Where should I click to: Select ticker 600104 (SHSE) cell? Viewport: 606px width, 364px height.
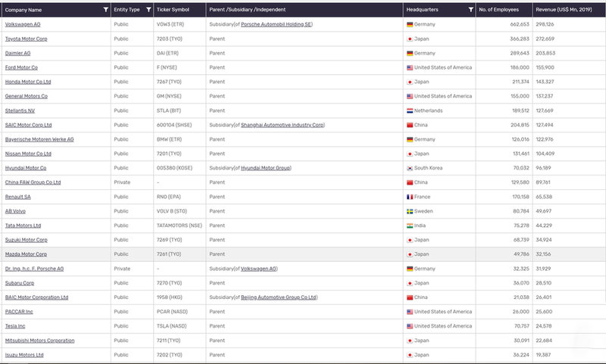click(174, 125)
